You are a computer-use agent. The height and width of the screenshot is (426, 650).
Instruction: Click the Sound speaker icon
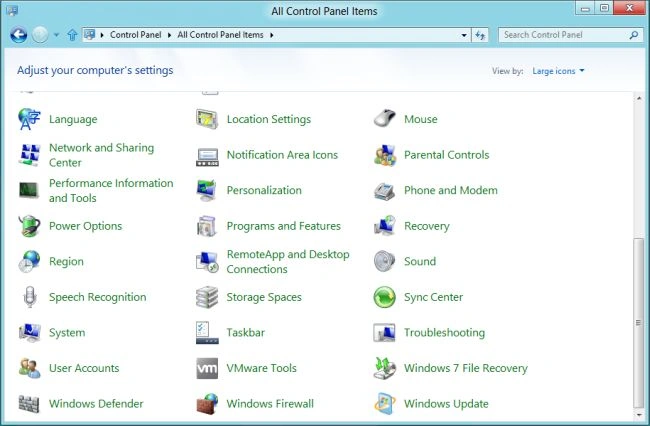pos(384,261)
